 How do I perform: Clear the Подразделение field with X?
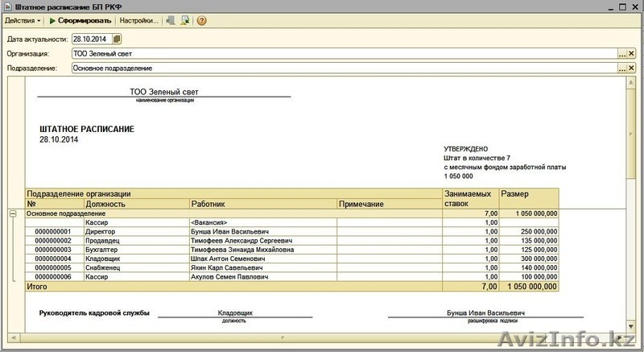tap(633, 68)
